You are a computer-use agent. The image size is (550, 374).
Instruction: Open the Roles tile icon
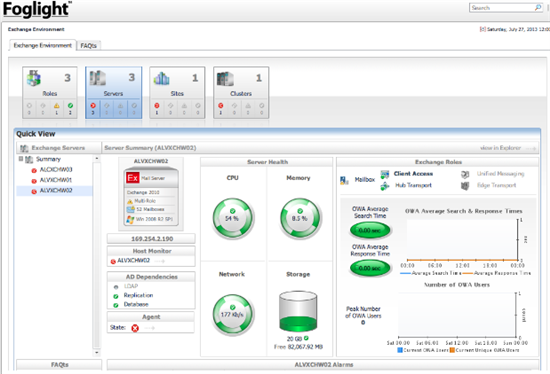tap(34, 78)
